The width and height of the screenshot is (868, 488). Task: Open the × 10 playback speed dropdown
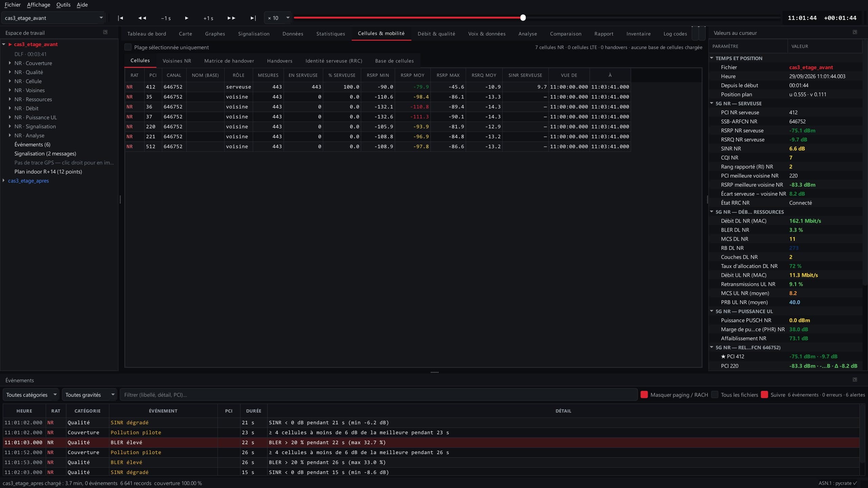pyautogui.click(x=278, y=18)
